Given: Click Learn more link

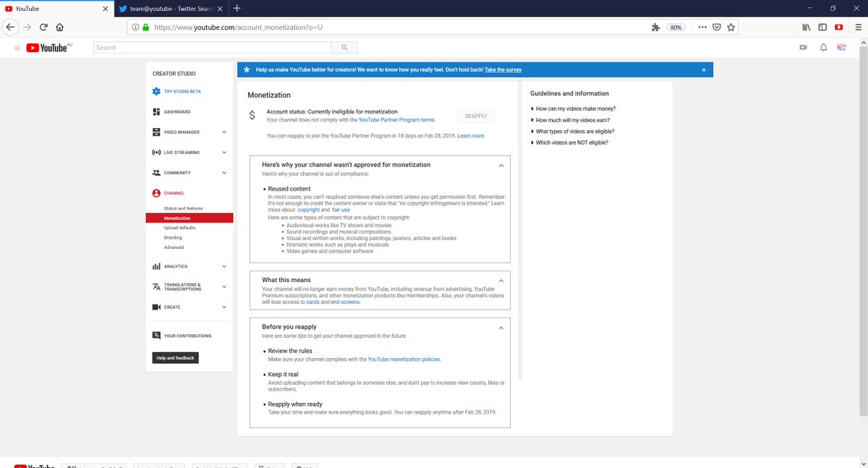Looking at the screenshot, I should pyautogui.click(x=471, y=136).
